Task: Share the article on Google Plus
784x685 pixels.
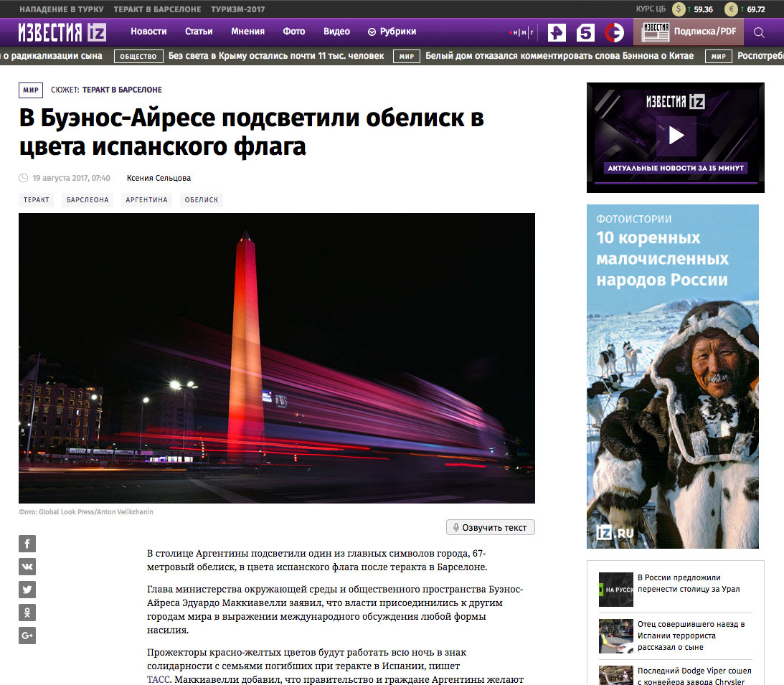Action: [27, 636]
